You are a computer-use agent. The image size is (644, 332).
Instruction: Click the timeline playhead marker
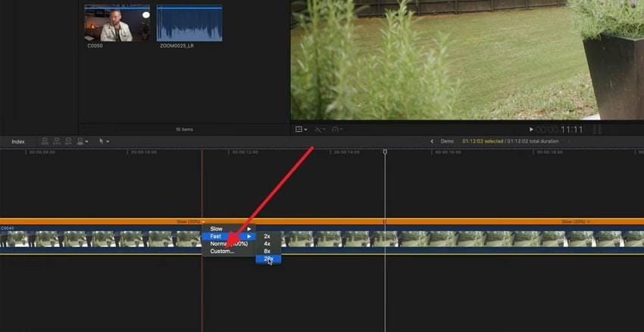[x=385, y=152]
